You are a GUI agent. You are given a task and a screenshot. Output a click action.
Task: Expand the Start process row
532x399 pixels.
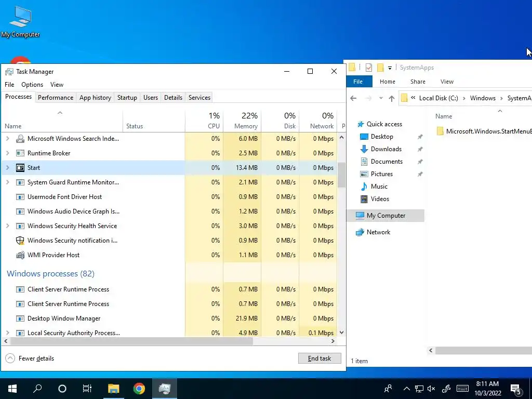click(7, 168)
